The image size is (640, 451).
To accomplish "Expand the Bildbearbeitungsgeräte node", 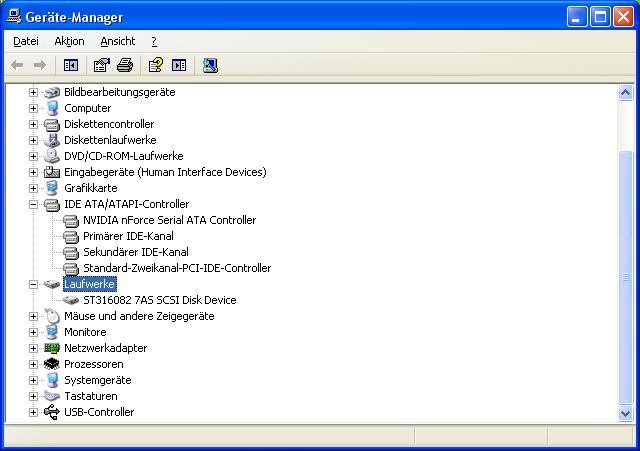I will tap(33, 93).
